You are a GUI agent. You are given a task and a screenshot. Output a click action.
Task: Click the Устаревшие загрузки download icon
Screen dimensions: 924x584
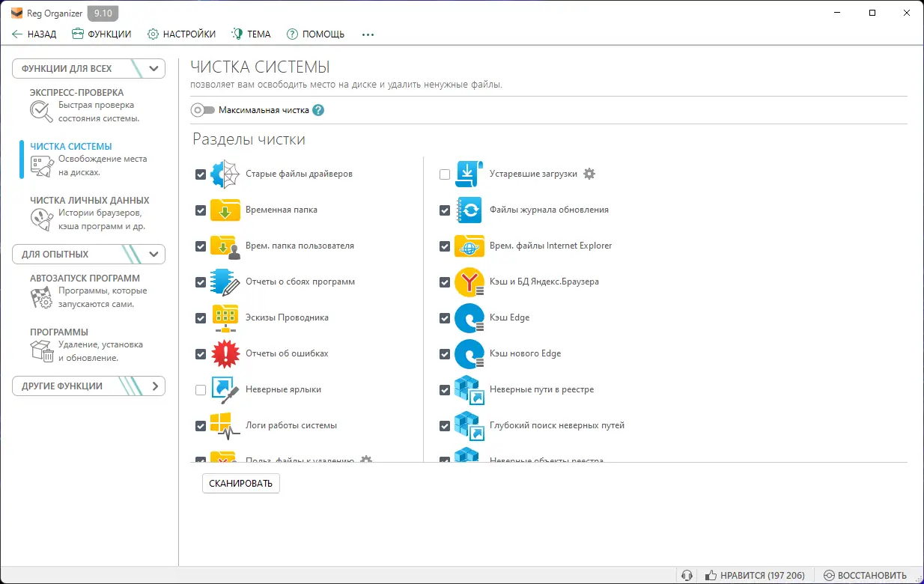(469, 174)
